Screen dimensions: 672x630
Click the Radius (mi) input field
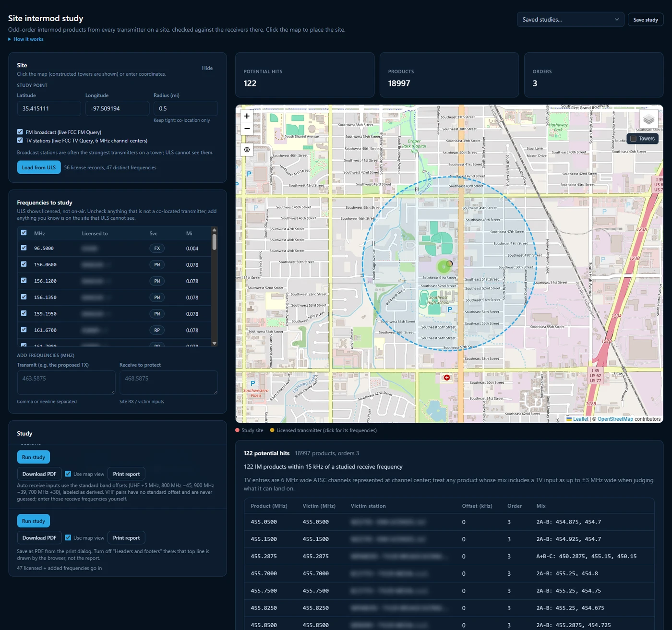click(185, 108)
